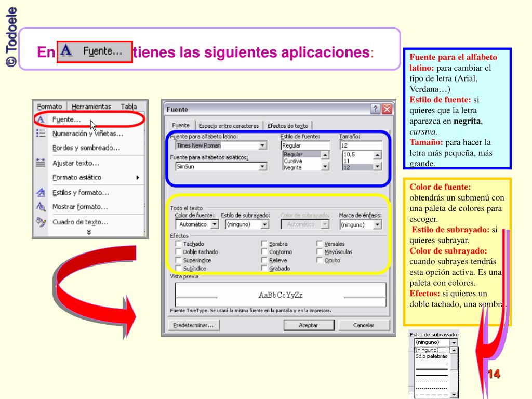Choose Estilos y formato... menu entry
The width and height of the screenshot is (532, 399).
click(x=89, y=192)
